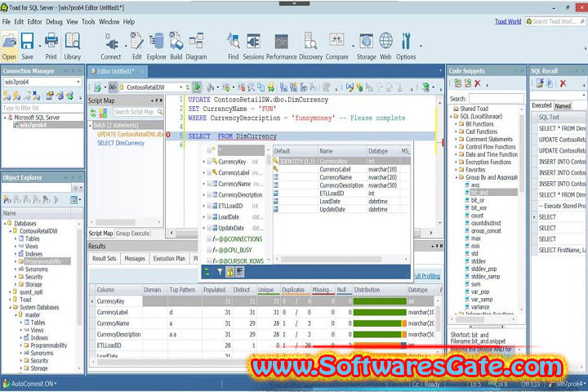Click the red error marker beside line 5
This screenshot has height=392, width=588.
pos(168,135)
